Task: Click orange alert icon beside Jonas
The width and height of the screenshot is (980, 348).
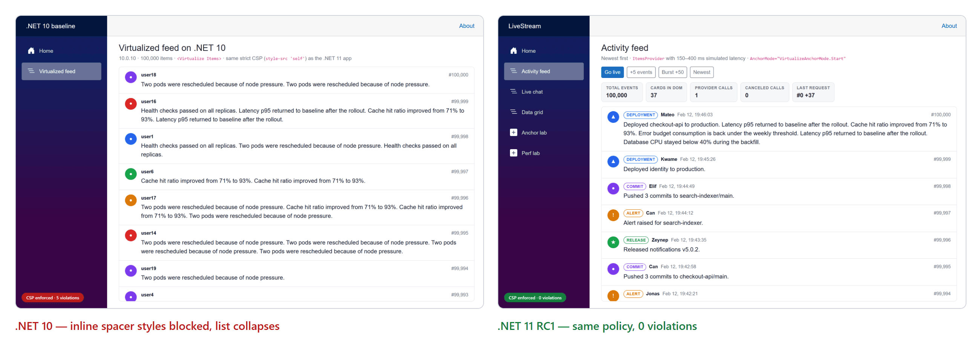Action: point(613,296)
